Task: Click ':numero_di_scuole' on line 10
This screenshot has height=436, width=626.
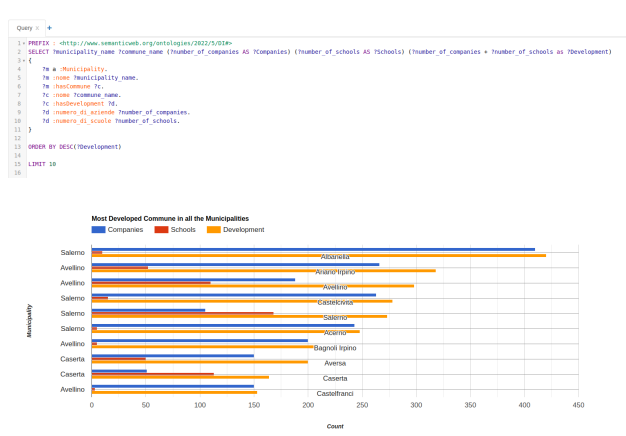Action: [x=82, y=121]
